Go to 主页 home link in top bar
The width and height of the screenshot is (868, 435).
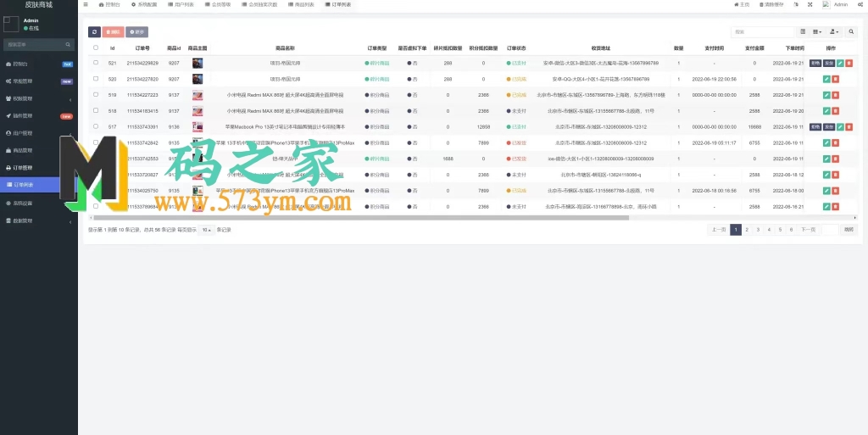pos(742,4)
